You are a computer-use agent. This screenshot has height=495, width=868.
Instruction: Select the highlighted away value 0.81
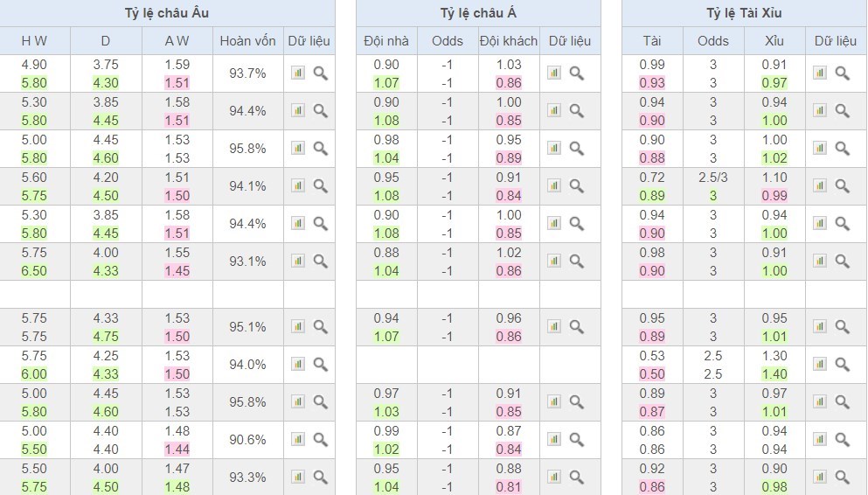click(509, 487)
